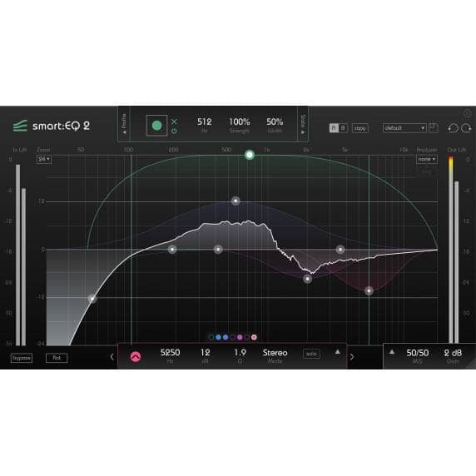Collapse the output panel with up triangle
This screenshot has height=476, width=476.
coord(392,352)
